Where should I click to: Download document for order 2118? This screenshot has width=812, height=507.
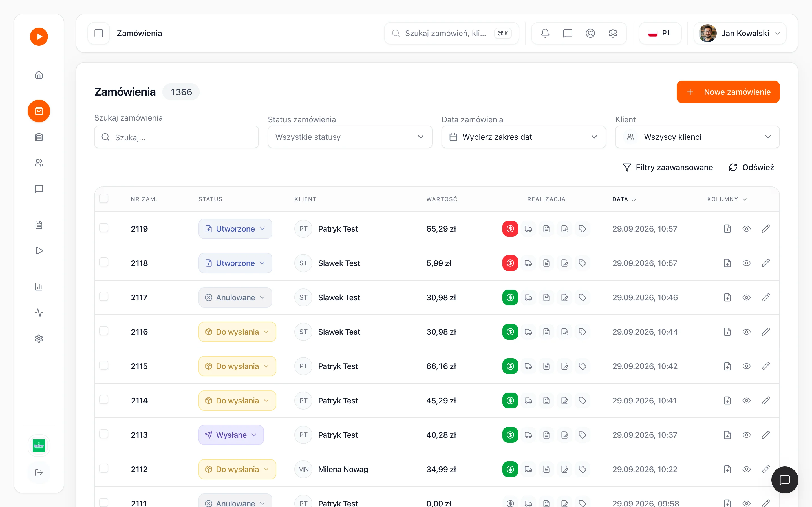pyautogui.click(x=727, y=263)
